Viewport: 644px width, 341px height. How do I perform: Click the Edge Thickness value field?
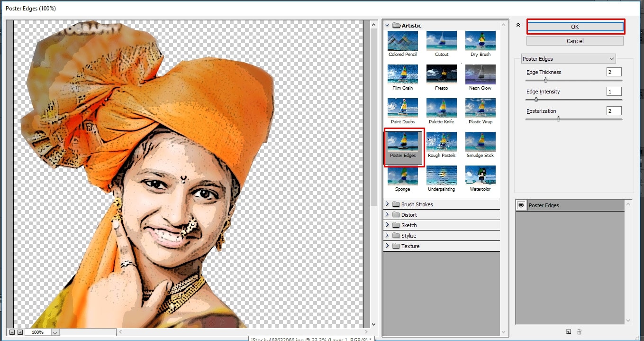pos(614,72)
